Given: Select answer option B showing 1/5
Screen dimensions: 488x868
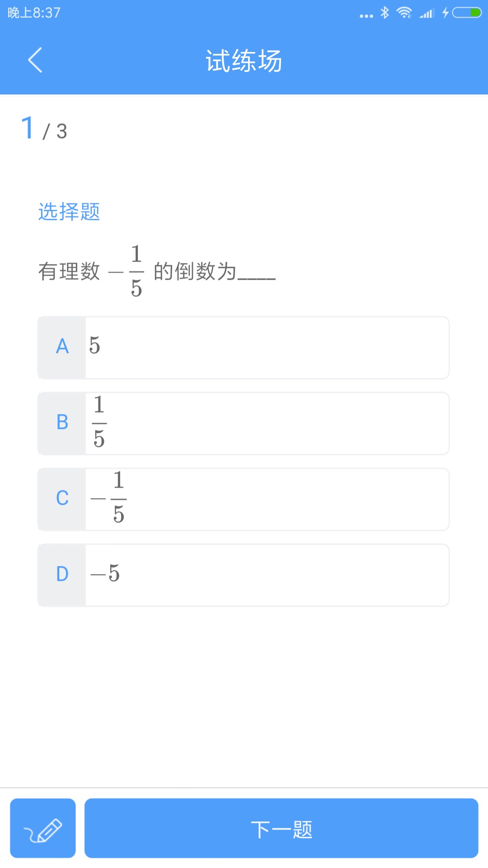Looking at the screenshot, I should pos(244,423).
